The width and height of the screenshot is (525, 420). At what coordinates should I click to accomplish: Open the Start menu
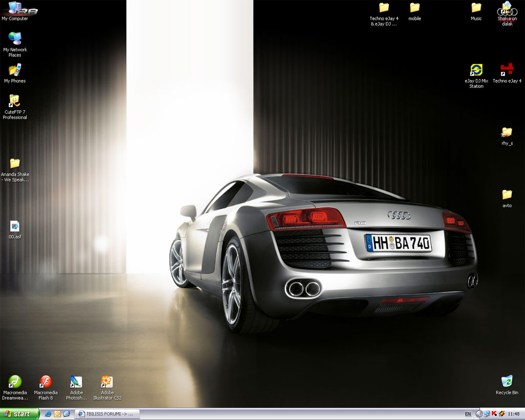pos(19,414)
